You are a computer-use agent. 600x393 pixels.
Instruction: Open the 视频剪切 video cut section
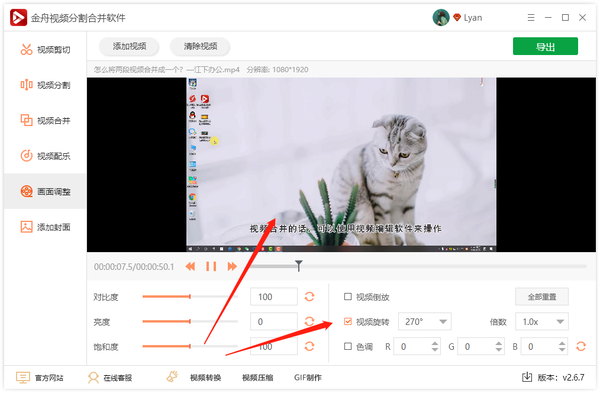coord(45,50)
